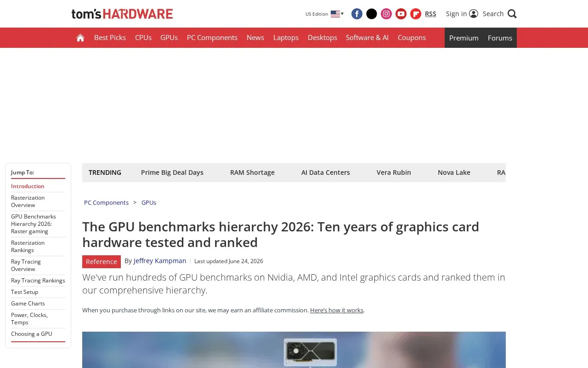This screenshot has width=588, height=368.
Task: Open the YouTube social icon
Action: click(401, 14)
